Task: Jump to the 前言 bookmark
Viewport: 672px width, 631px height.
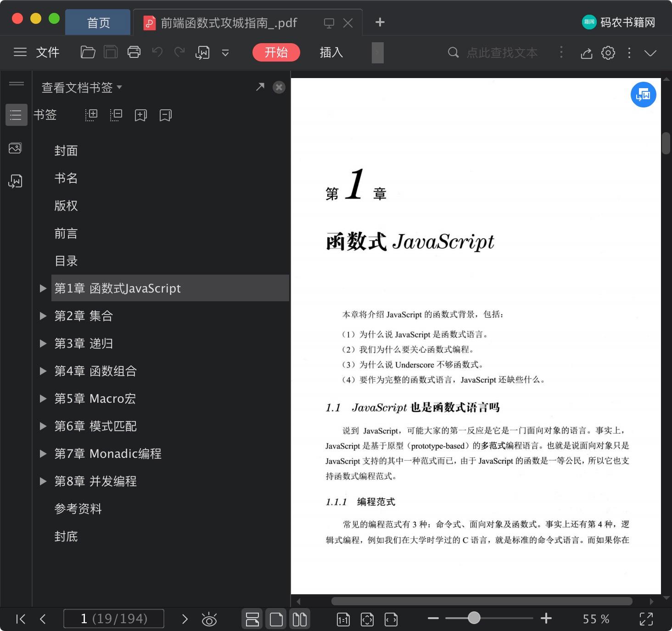Action: (66, 233)
